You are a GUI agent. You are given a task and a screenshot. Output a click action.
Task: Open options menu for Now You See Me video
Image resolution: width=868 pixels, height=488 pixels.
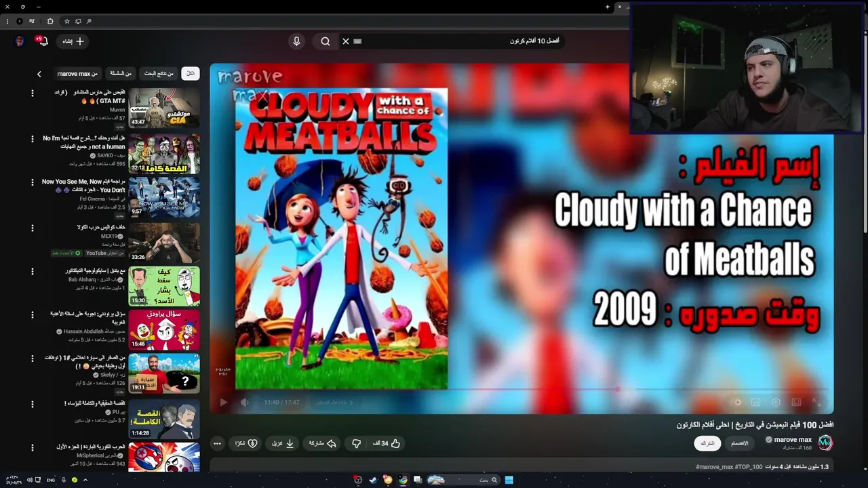tap(32, 182)
